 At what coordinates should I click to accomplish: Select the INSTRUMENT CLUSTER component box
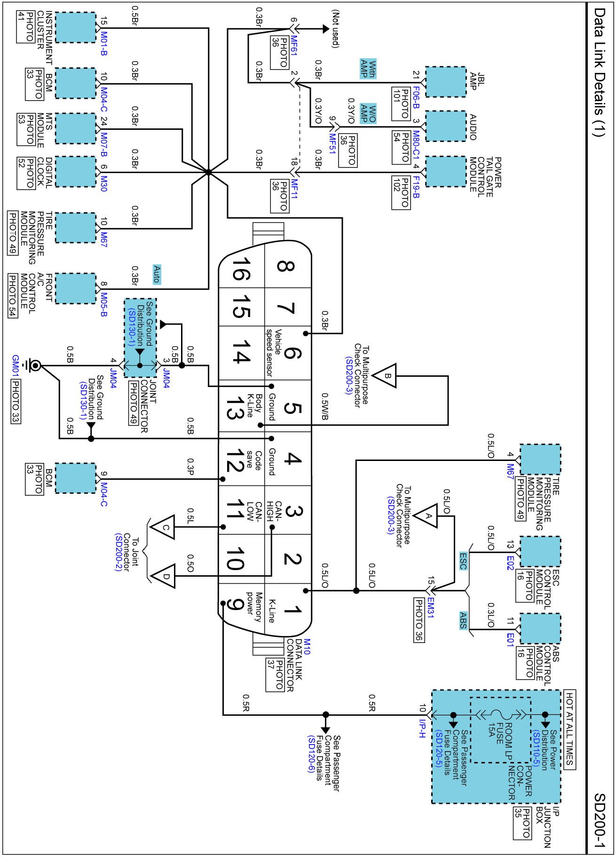[75, 28]
